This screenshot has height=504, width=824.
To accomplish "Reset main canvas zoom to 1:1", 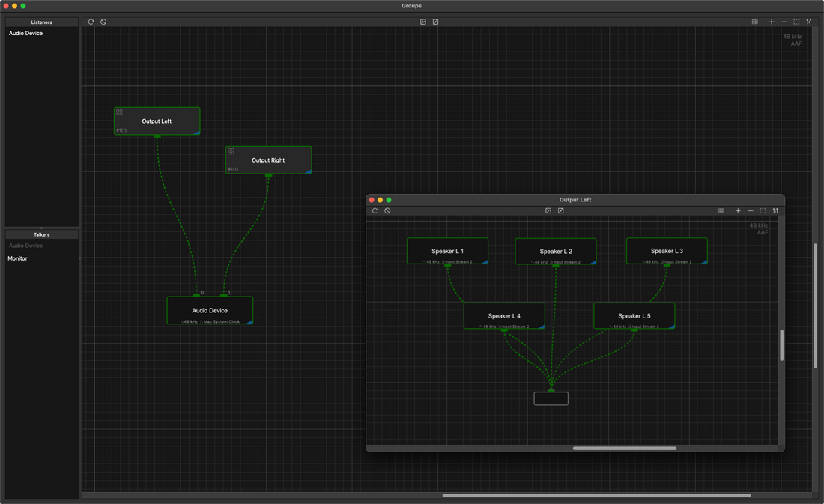I will (x=809, y=22).
